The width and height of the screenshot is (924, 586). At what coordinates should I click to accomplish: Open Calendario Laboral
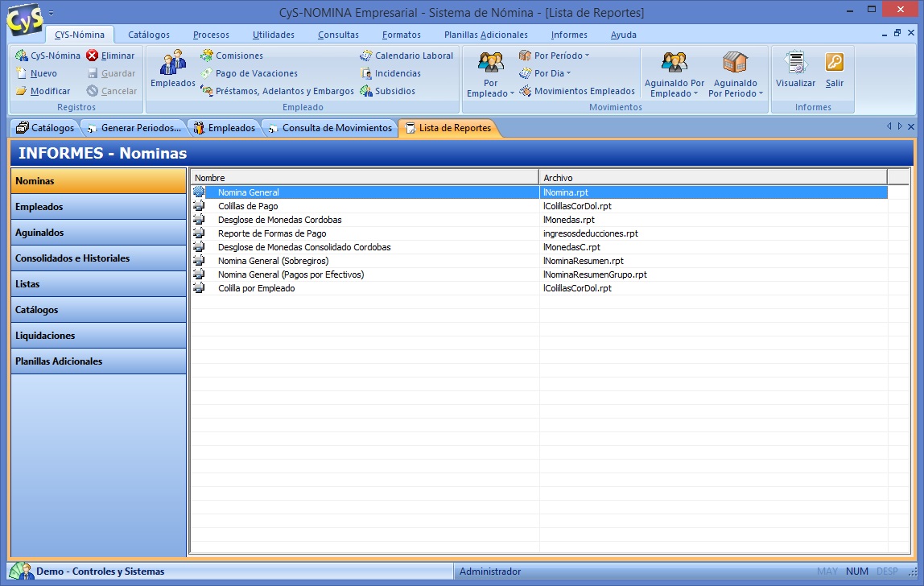coord(406,56)
